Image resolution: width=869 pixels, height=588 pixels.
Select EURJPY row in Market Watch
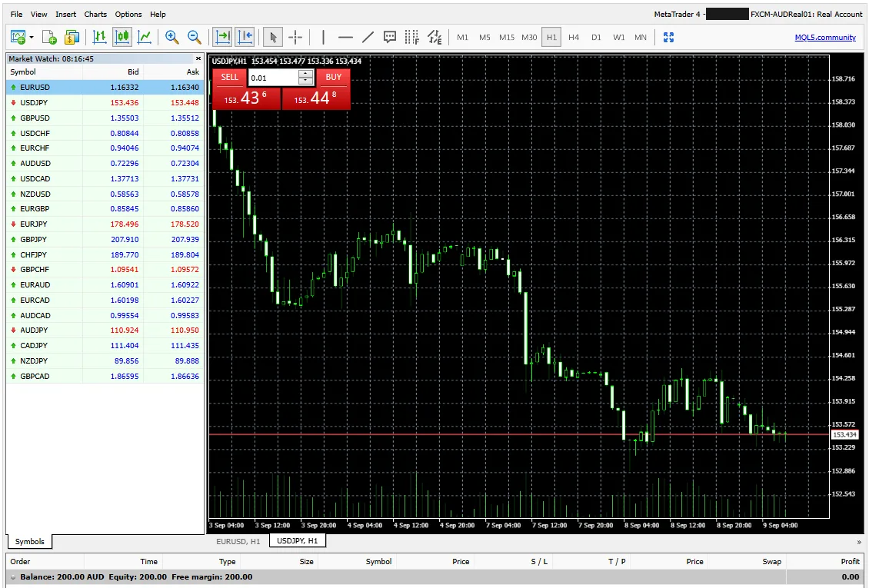tap(105, 224)
